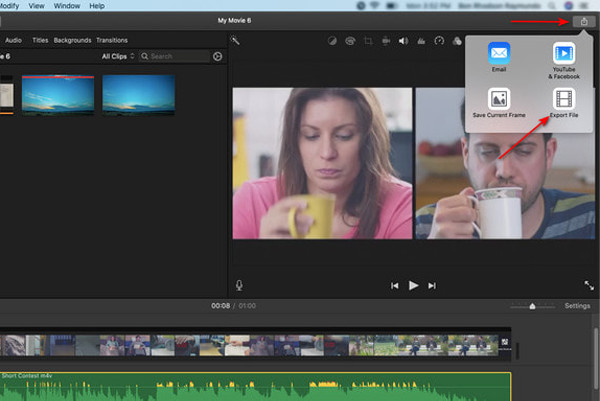The image size is (600, 401).
Task: Switch to the Transitions tab
Action: [112, 40]
